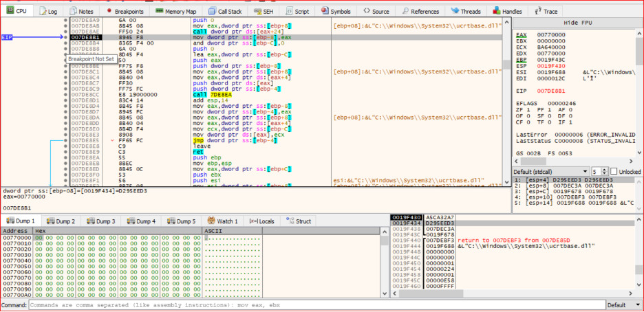Open the Notes tab
Viewport: 644px width, 312px height.
click(x=81, y=12)
